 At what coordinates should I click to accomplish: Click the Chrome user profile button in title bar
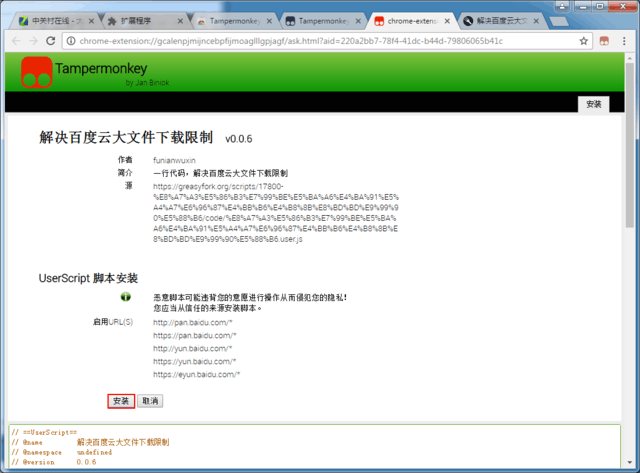tap(562, 6)
